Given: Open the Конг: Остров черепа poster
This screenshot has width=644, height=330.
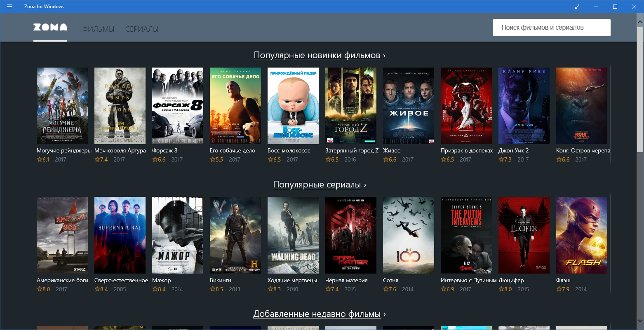Looking at the screenshot, I should [582, 106].
